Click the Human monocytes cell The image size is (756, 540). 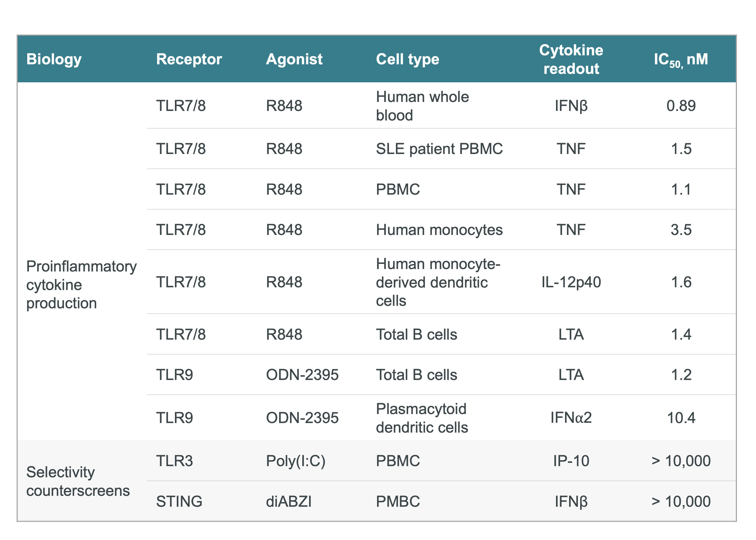pos(439,230)
